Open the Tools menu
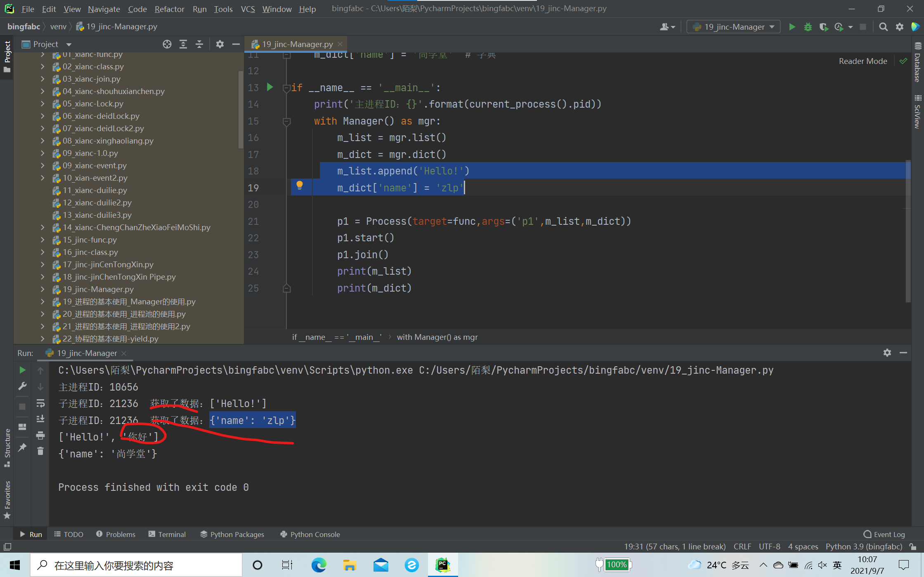924x577 pixels. pos(223,9)
